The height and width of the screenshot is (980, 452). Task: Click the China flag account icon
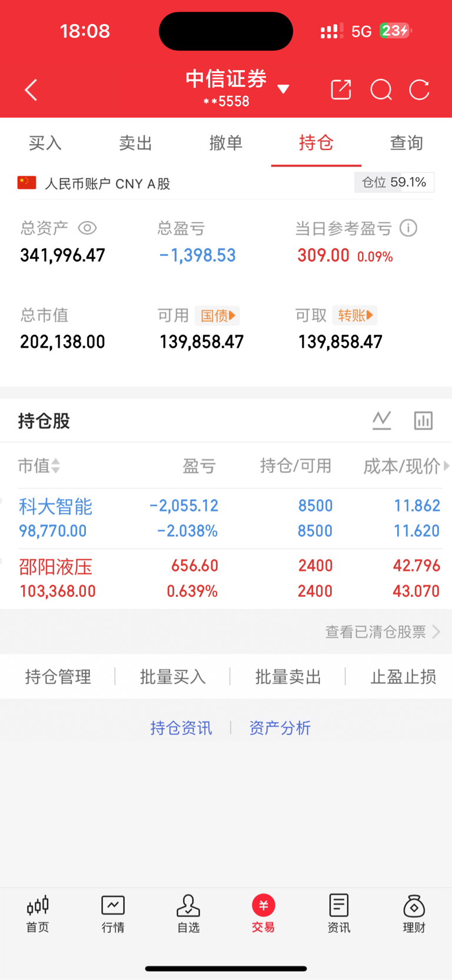(x=26, y=182)
